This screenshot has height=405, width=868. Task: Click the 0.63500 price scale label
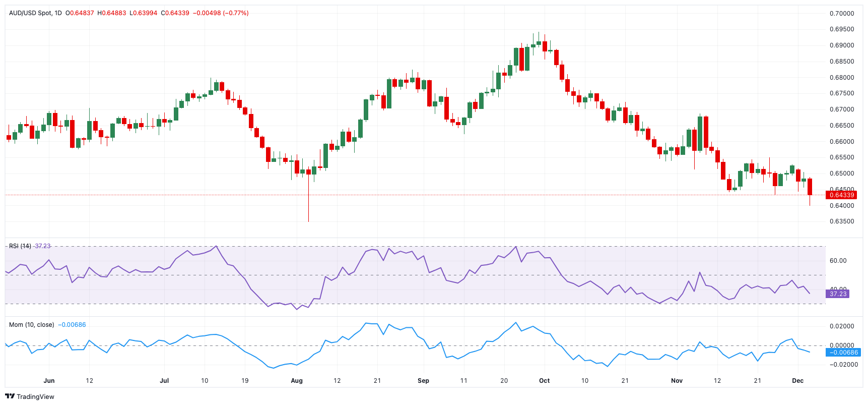(842, 221)
